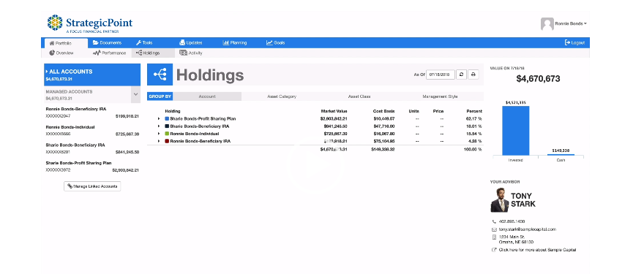This screenshot has height=274, width=644.
Task: Expand the Sharie Bonds-Profit Sharing Plan row
Action: [159, 118]
